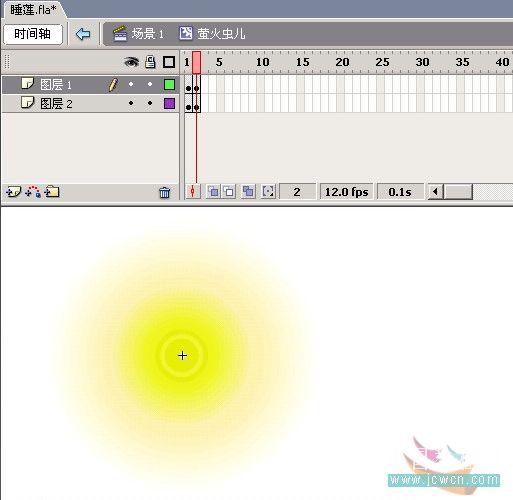Click the center frame button
Screen dimensions: 513x500
pyautogui.click(x=193, y=192)
